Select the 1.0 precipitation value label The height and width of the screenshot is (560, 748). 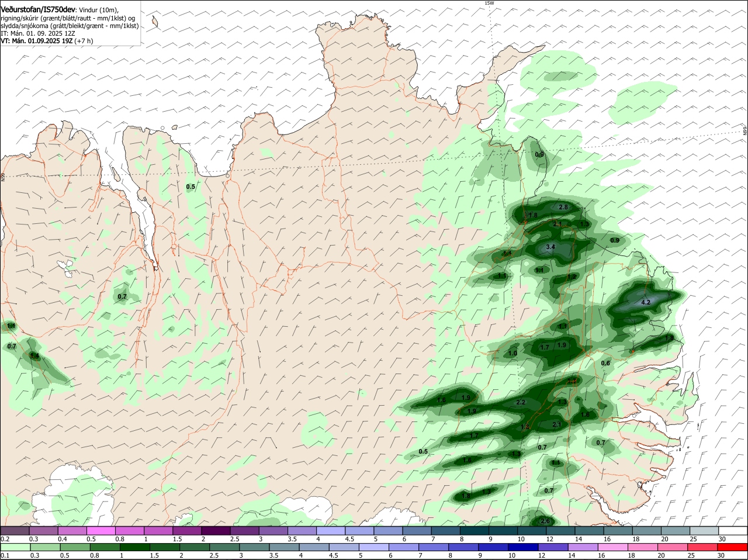512,354
